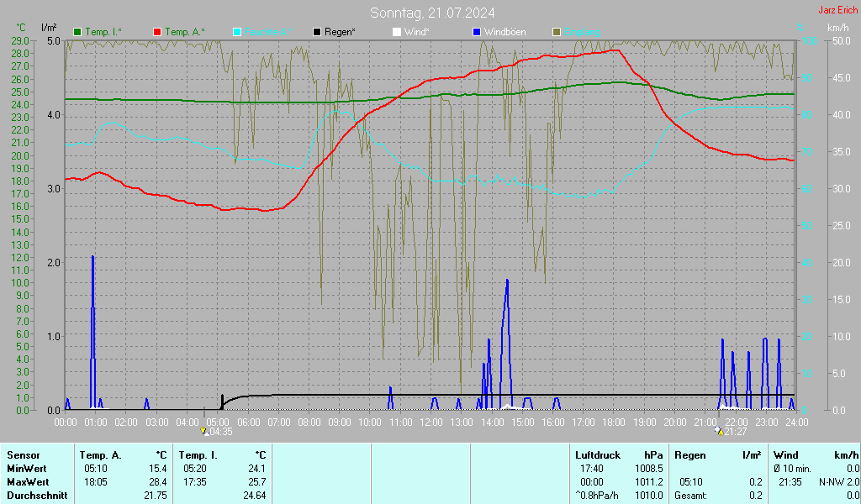Click the white Wind legend swatch
Screen dimensions: 861x504
tap(397, 32)
